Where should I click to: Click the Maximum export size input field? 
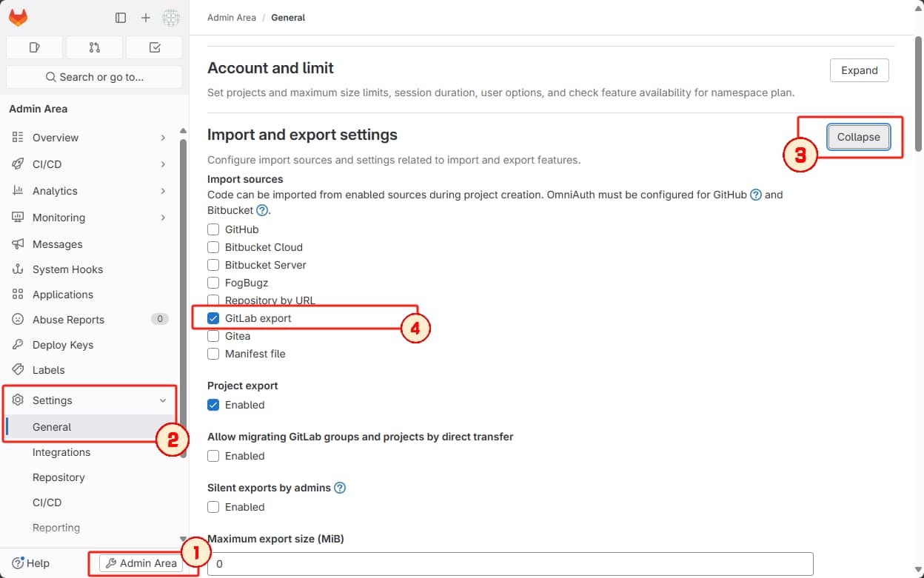tap(509, 564)
